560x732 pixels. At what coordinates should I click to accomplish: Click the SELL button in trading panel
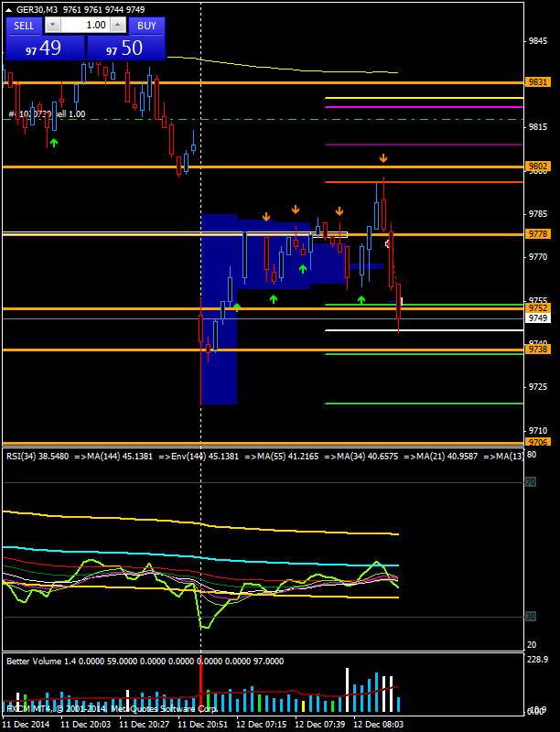(24, 26)
